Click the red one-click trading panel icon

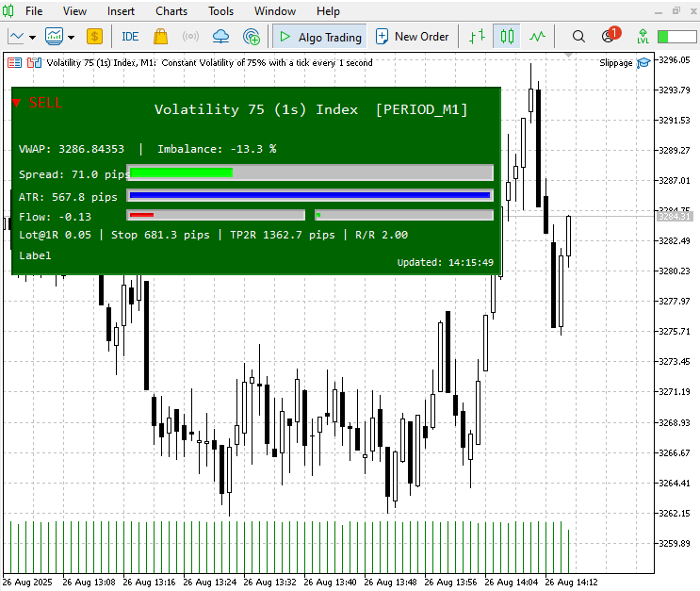pos(15,63)
